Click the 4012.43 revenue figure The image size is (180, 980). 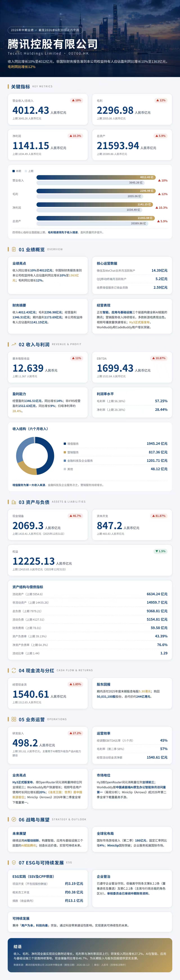[x=31, y=110]
